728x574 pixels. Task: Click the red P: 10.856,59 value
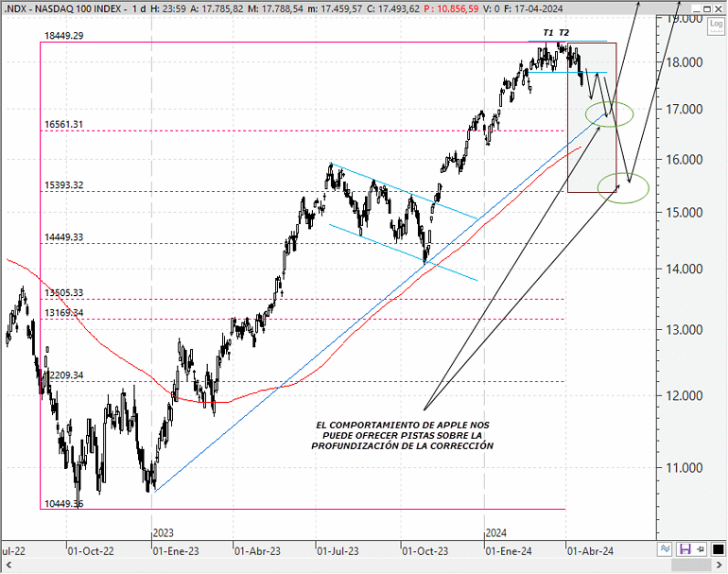click(451, 9)
